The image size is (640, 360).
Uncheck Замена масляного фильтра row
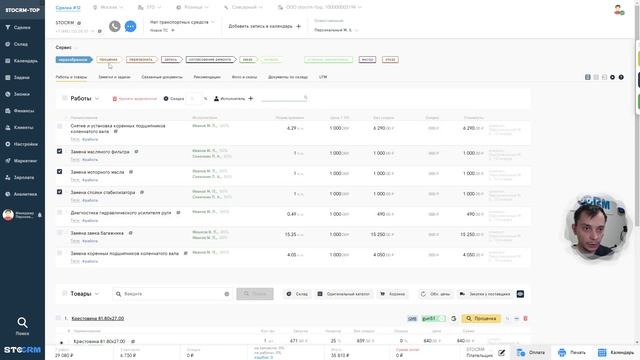pos(60,151)
